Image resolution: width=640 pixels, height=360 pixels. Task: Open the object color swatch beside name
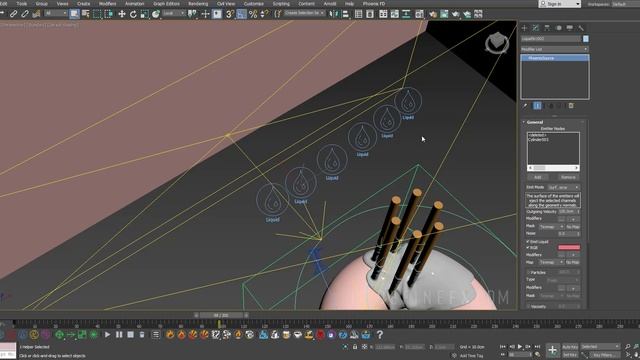[x=586, y=39]
